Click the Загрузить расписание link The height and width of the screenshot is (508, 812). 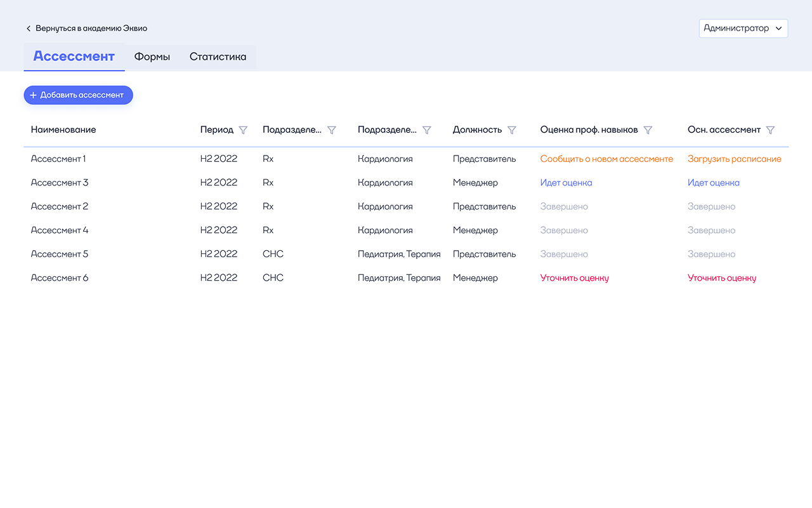734,159
